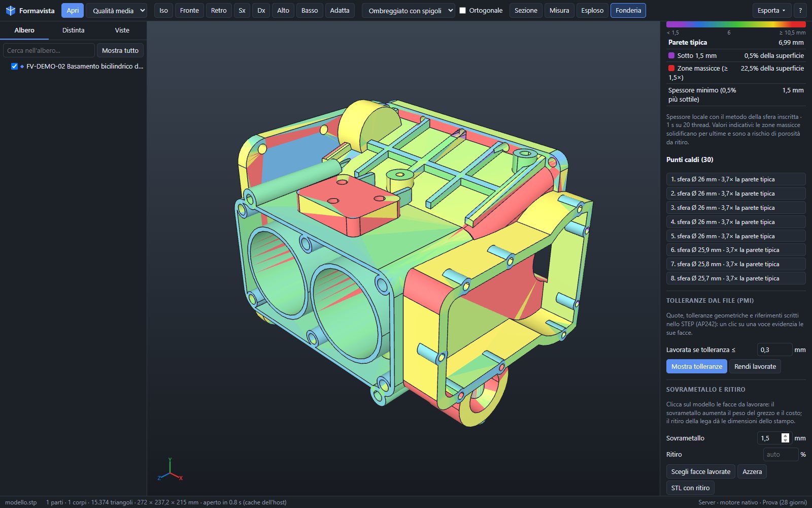
Task: Select hot spot 8 sfera Ø 25,7 mm
Action: tap(736, 278)
